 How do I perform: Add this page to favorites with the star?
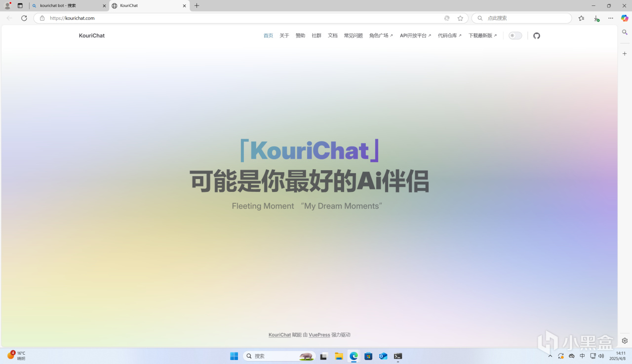(x=461, y=18)
